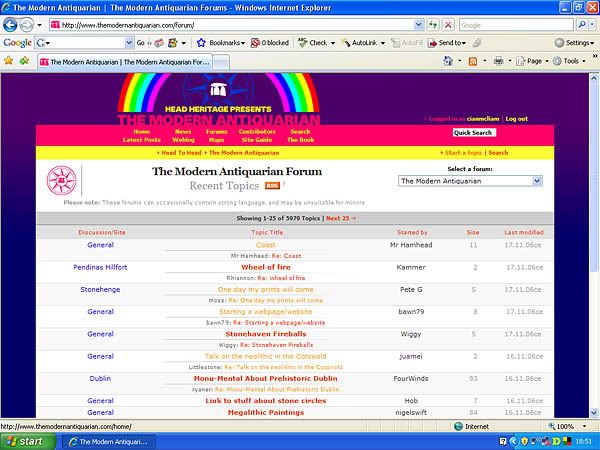Click the orange RSS badge beside Recent Topics
The height and width of the screenshot is (450, 600).
point(272,186)
